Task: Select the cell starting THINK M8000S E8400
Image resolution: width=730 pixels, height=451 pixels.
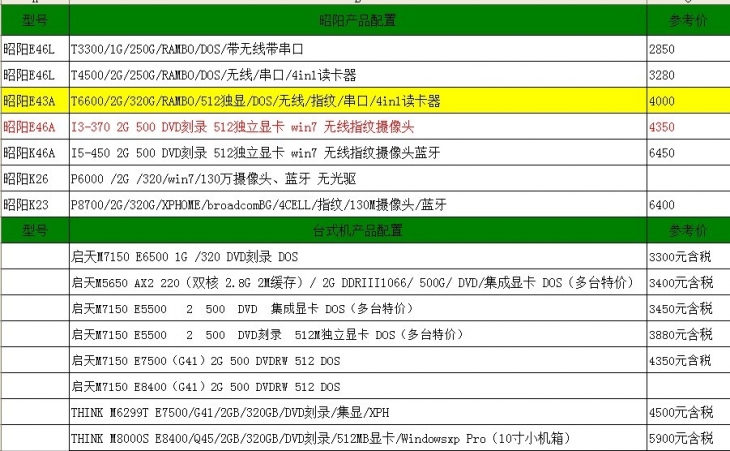Action: click(358, 438)
